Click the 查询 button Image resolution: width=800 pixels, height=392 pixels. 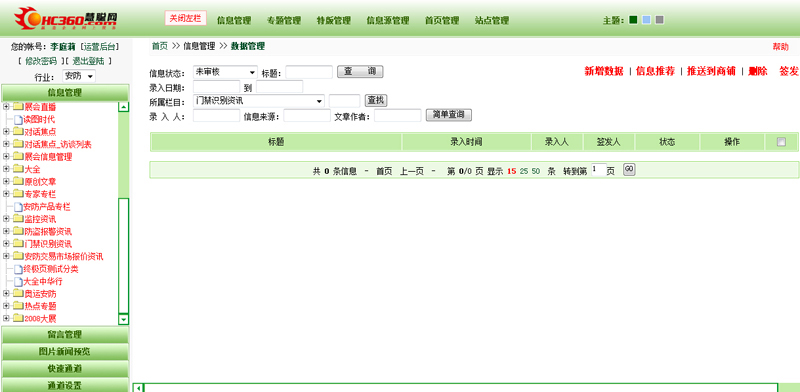360,71
